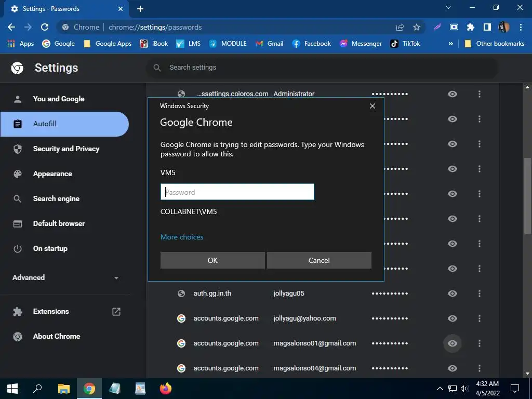Image resolution: width=532 pixels, height=399 pixels.
Task: Reload the settings page
Action: (45, 27)
